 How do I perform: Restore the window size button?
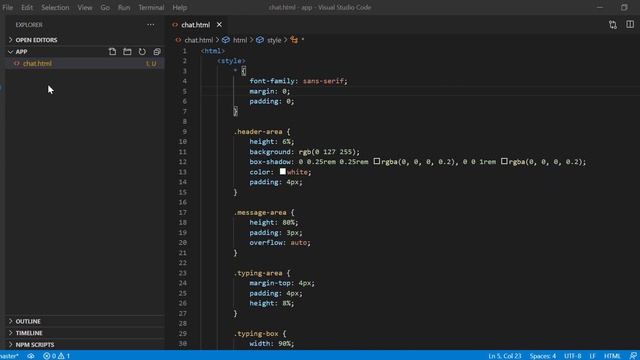(x=624, y=7)
